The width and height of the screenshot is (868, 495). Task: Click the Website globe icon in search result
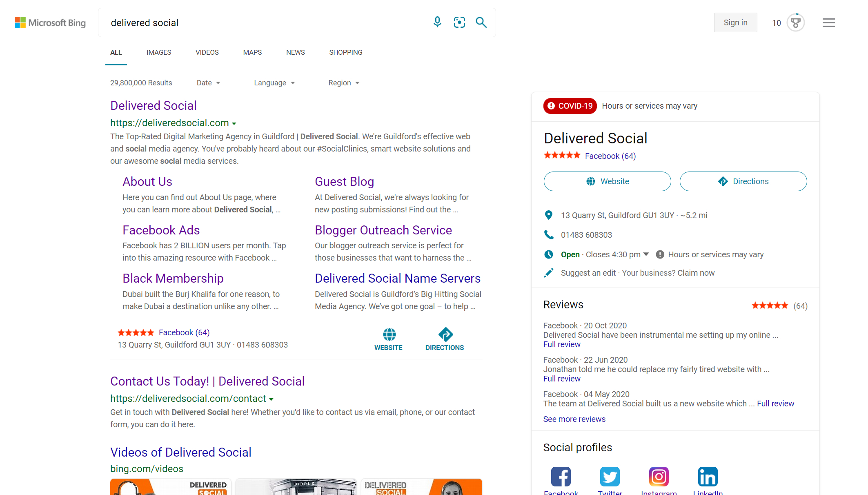coord(388,333)
